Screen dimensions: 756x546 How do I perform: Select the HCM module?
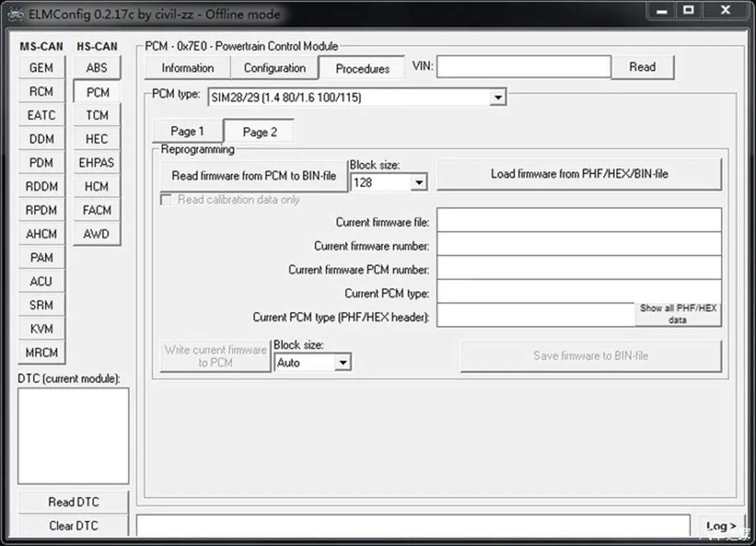point(97,186)
